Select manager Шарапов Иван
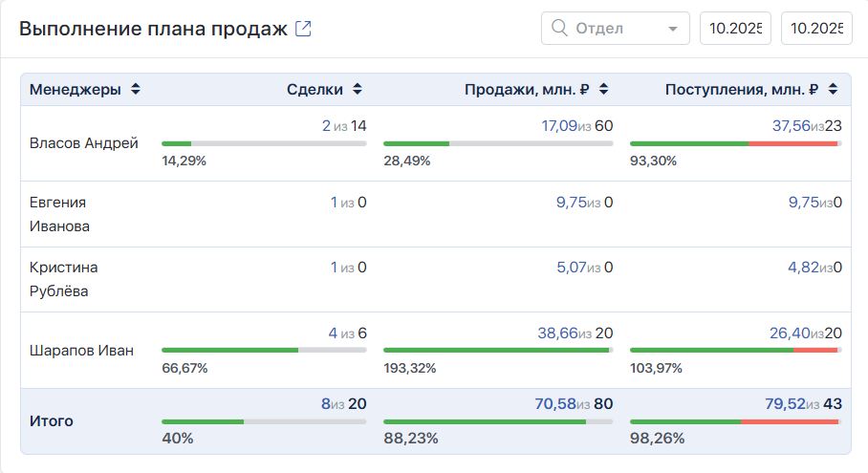 81,350
